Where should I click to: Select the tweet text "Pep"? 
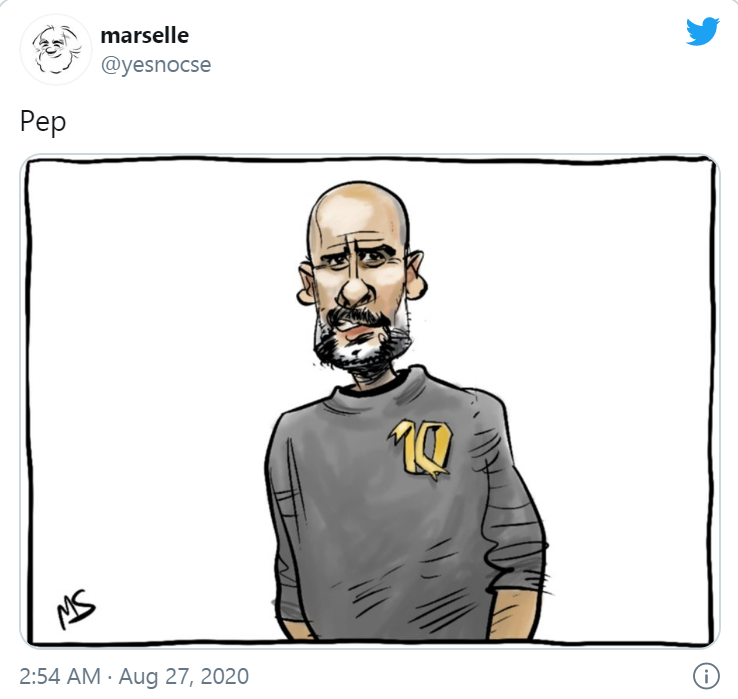click(x=42, y=122)
